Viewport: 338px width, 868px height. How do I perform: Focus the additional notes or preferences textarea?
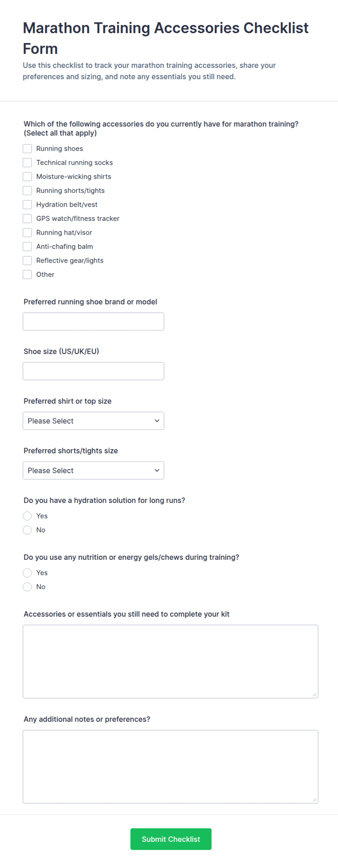[x=170, y=766]
